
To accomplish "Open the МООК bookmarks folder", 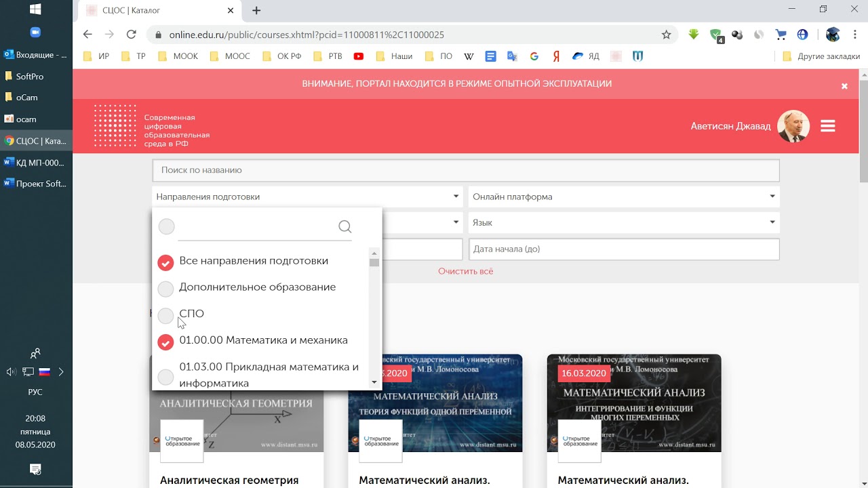I will (x=178, y=56).
